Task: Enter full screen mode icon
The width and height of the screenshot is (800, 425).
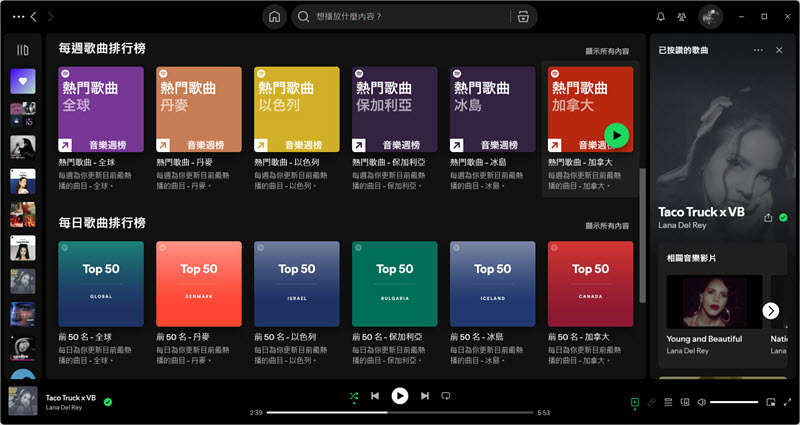Action: (787, 402)
